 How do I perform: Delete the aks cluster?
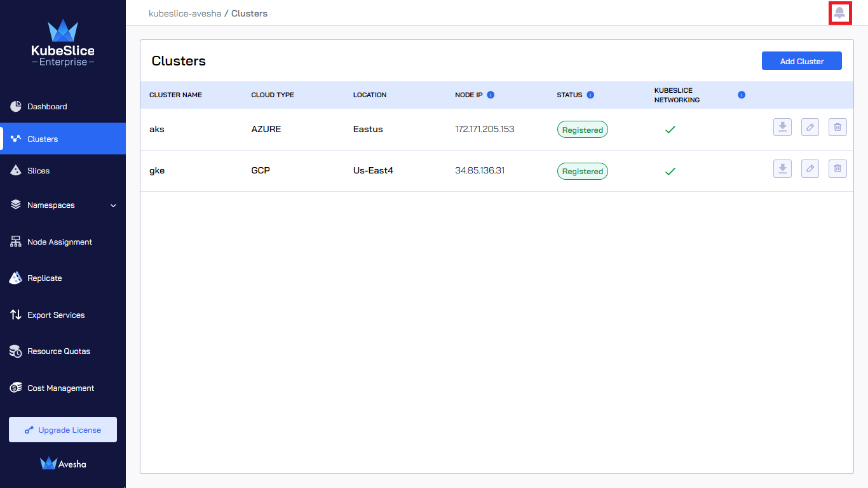[837, 127]
